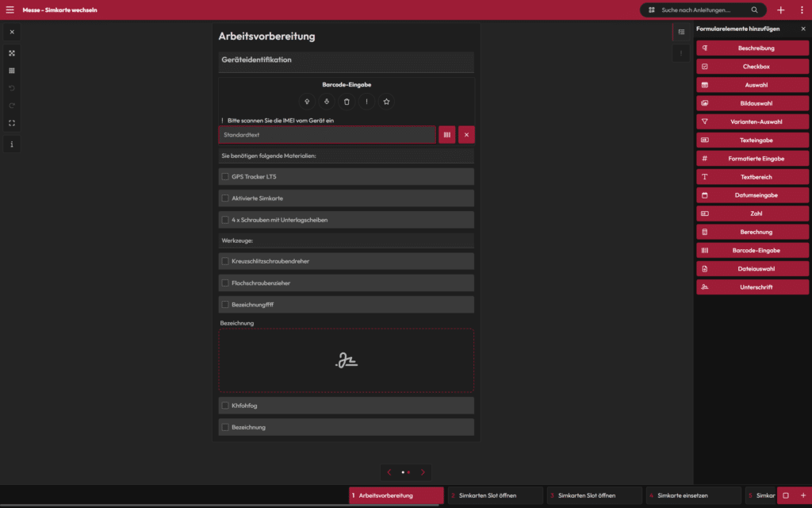The width and height of the screenshot is (812, 508).
Task: Click the star icon under Barcode-Eingabe
Action: (386, 102)
